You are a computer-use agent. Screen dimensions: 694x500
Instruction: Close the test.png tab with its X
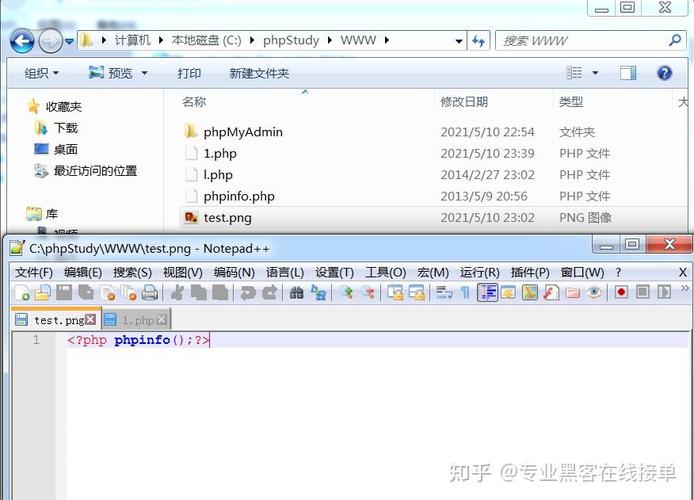tap(90, 319)
